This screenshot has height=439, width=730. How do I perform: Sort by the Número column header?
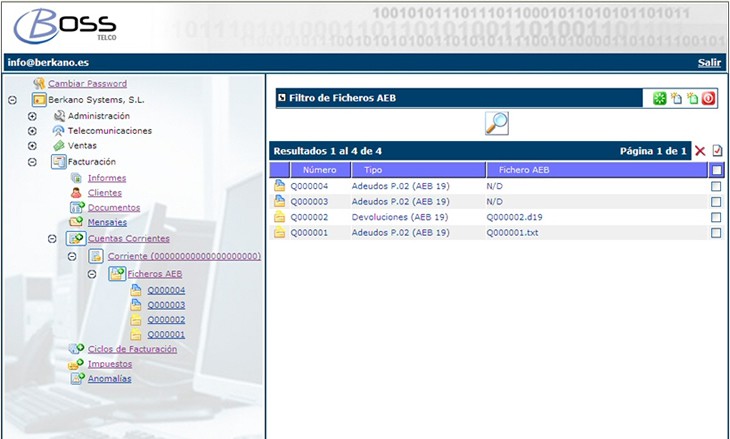319,170
